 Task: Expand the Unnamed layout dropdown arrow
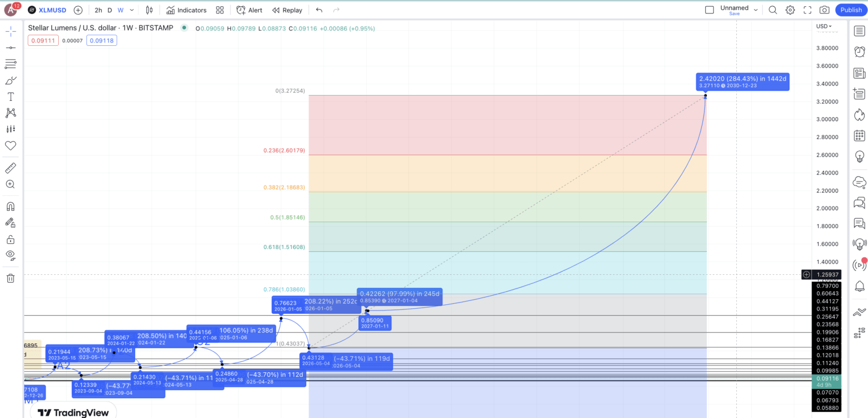click(x=756, y=10)
